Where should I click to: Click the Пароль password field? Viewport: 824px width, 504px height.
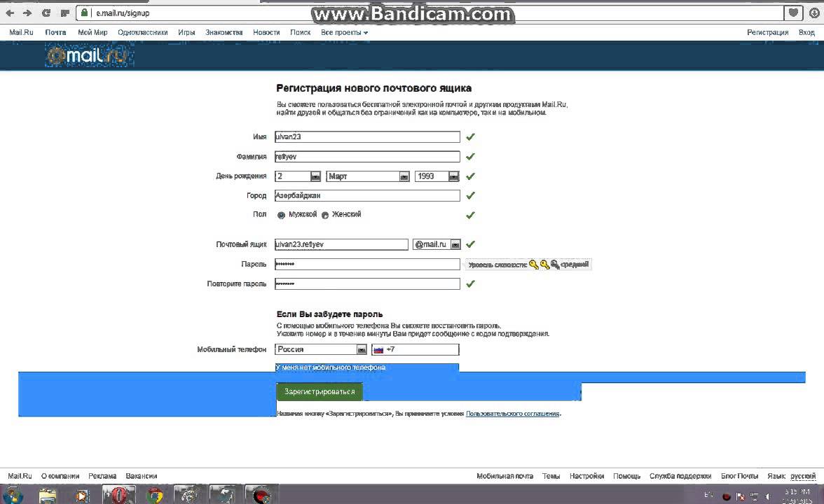367,264
